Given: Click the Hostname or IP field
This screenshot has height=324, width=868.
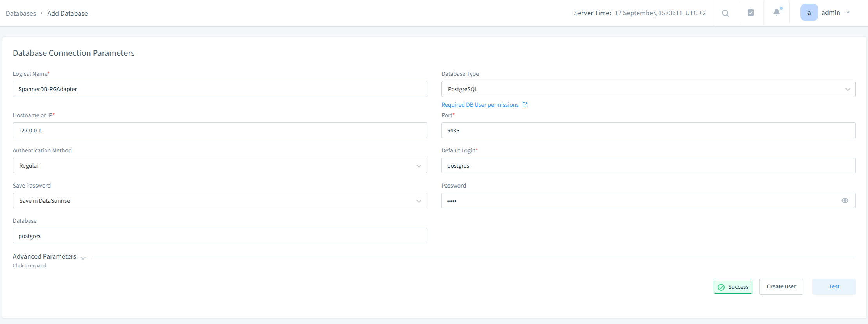Looking at the screenshot, I should coord(220,130).
